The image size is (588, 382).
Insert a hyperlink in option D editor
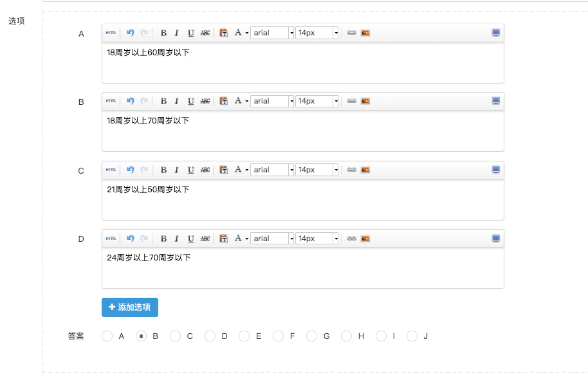point(351,239)
